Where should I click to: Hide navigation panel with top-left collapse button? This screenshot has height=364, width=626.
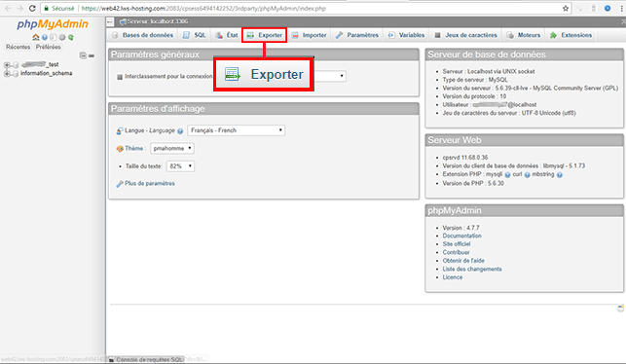[110, 22]
